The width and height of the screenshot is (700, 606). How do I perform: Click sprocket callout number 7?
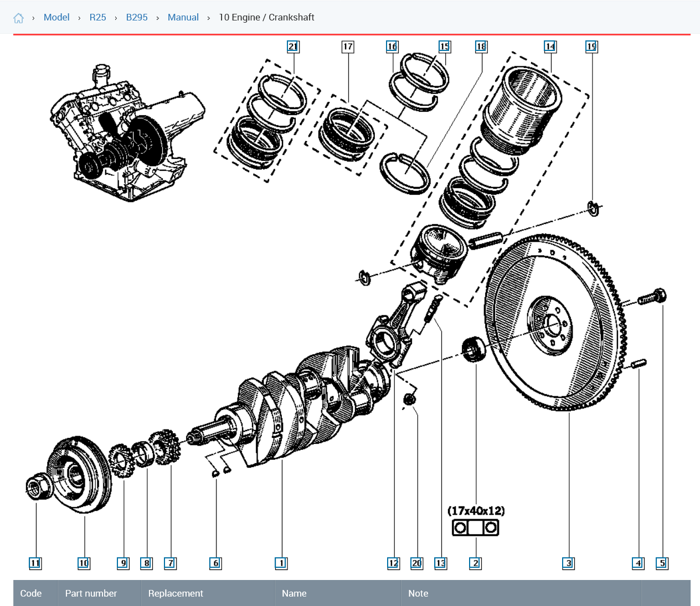(170, 563)
